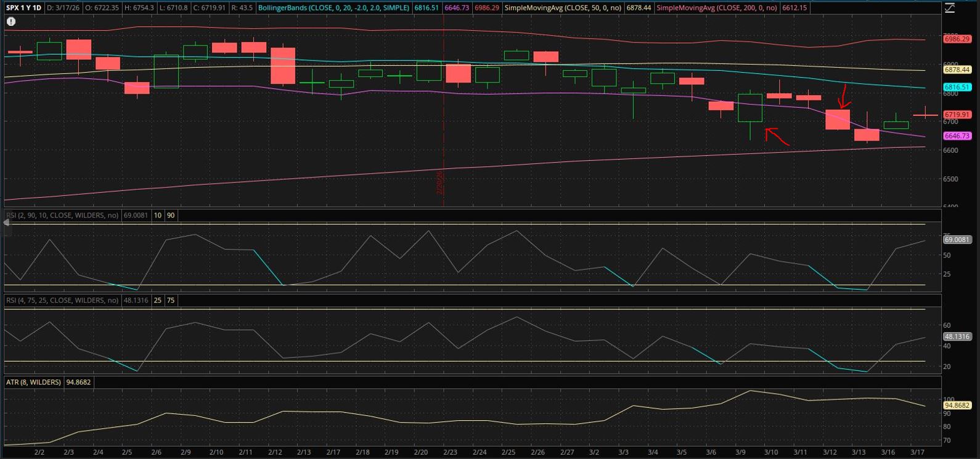Click the red down arrow drawing near 3/12
Viewport: 980px width, 459px height.
point(844,97)
